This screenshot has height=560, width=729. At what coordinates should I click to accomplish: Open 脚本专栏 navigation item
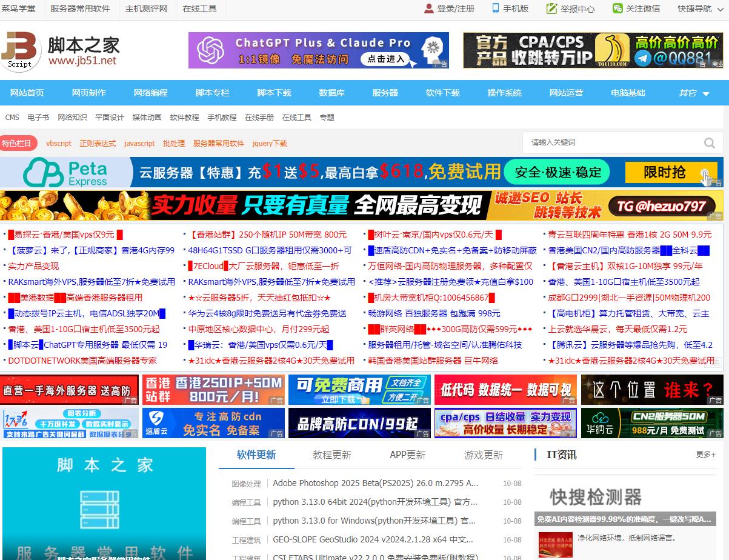coord(213,93)
